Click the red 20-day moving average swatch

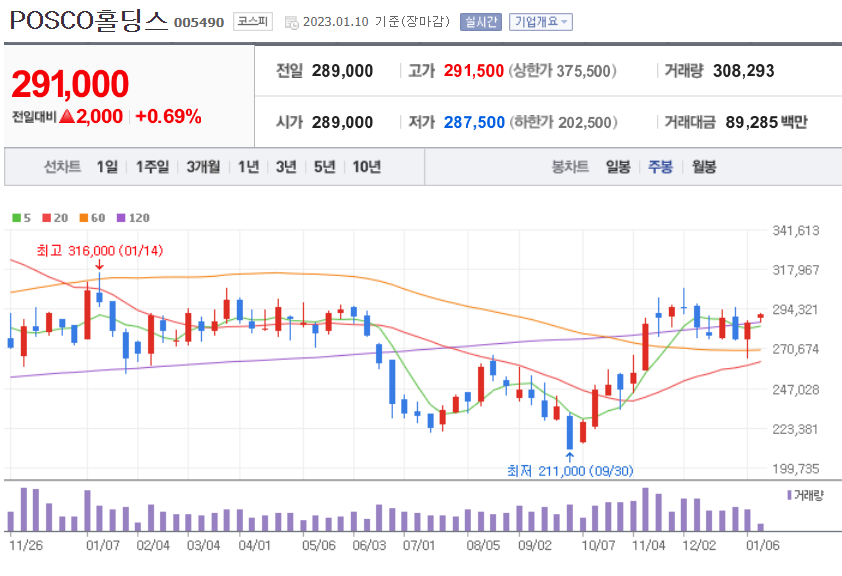point(47,218)
